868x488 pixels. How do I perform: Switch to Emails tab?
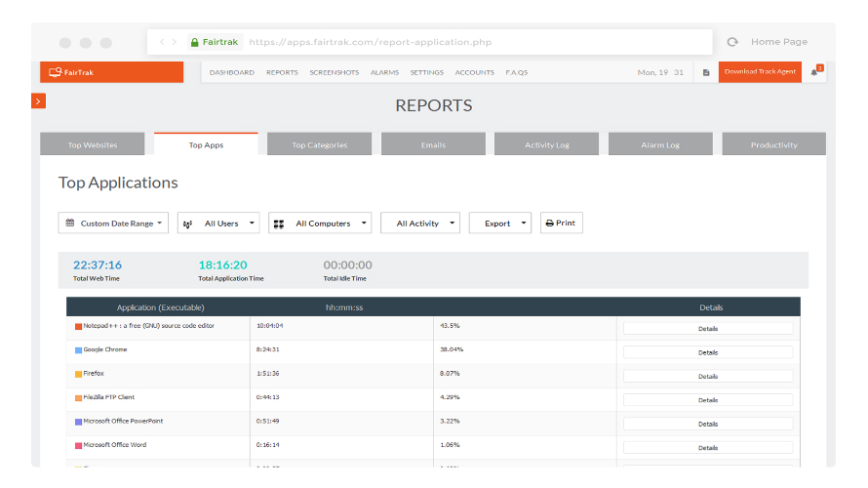click(433, 144)
